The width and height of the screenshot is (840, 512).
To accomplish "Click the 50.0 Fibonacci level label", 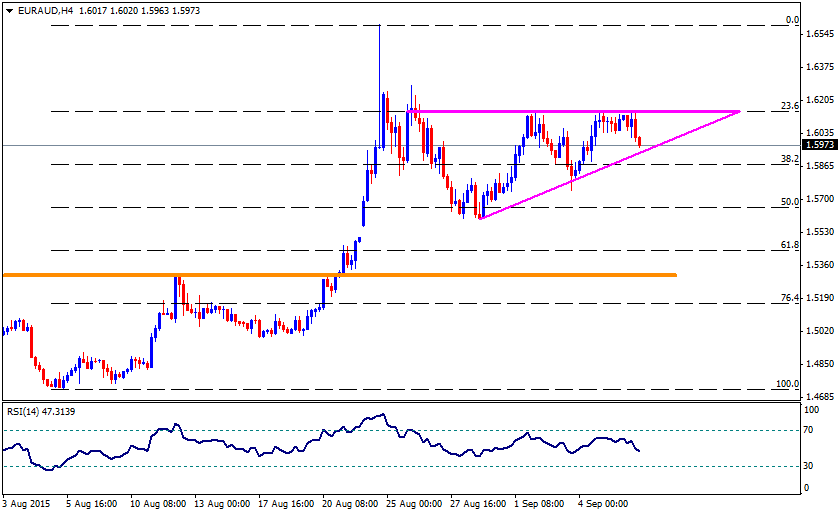I will click(x=790, y=201).
